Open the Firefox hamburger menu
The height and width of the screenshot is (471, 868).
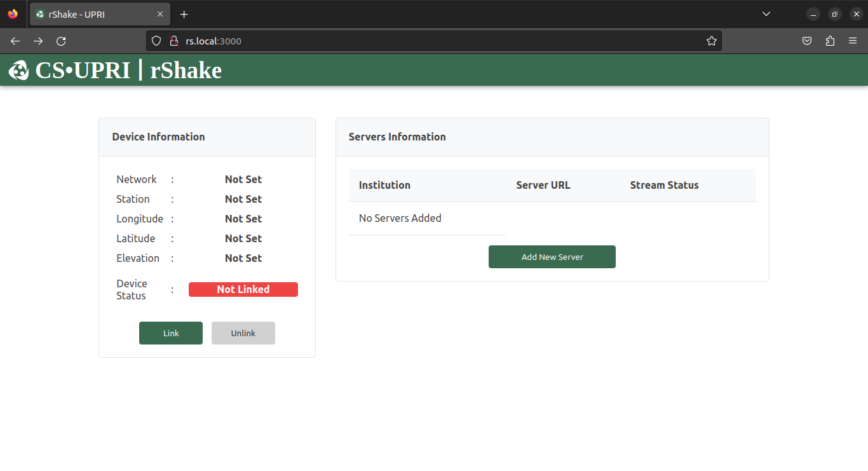(x=853, y=41)
